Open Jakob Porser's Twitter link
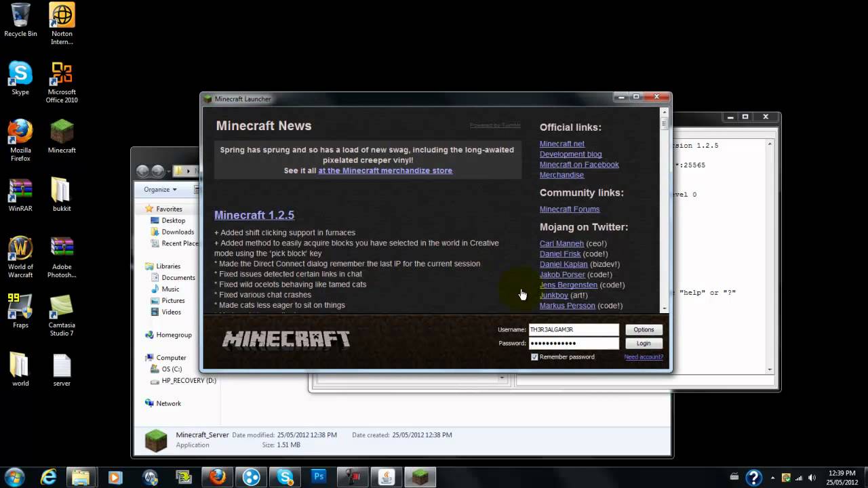This screenshot has height=488, width=868. [562, 274]
